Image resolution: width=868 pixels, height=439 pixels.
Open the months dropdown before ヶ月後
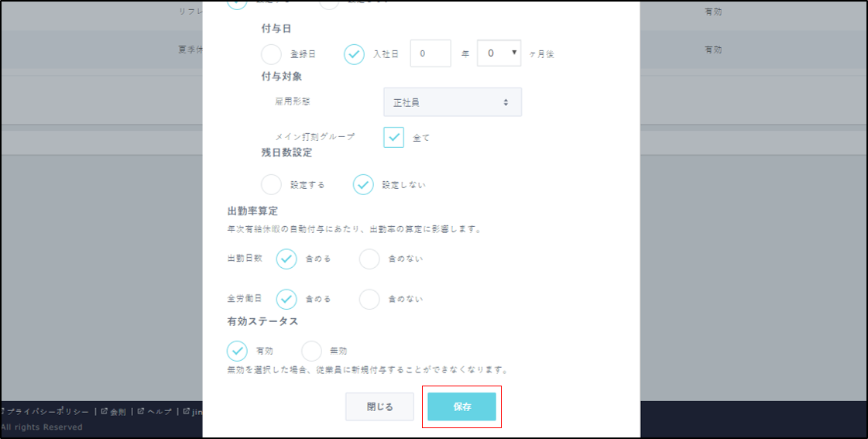pyautogui.click(x=499, y=53)
